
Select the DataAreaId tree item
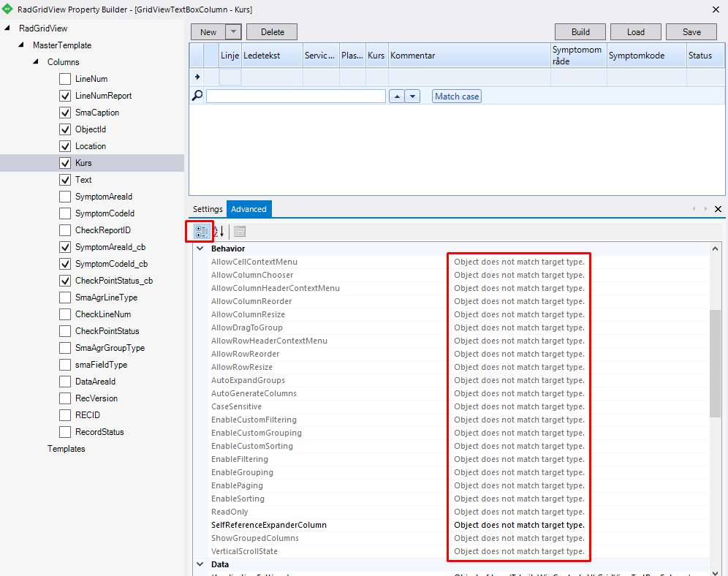95,382
